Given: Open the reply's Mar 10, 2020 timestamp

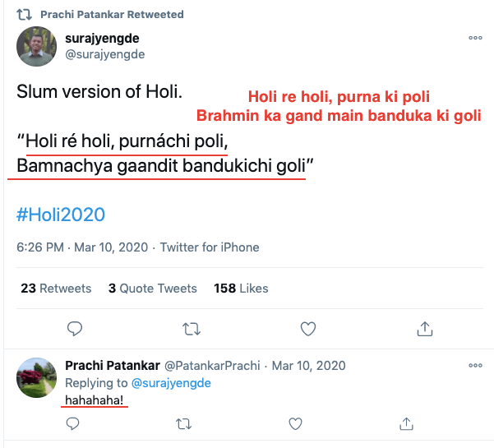Looking at the screenshot, I should (308, 365).
